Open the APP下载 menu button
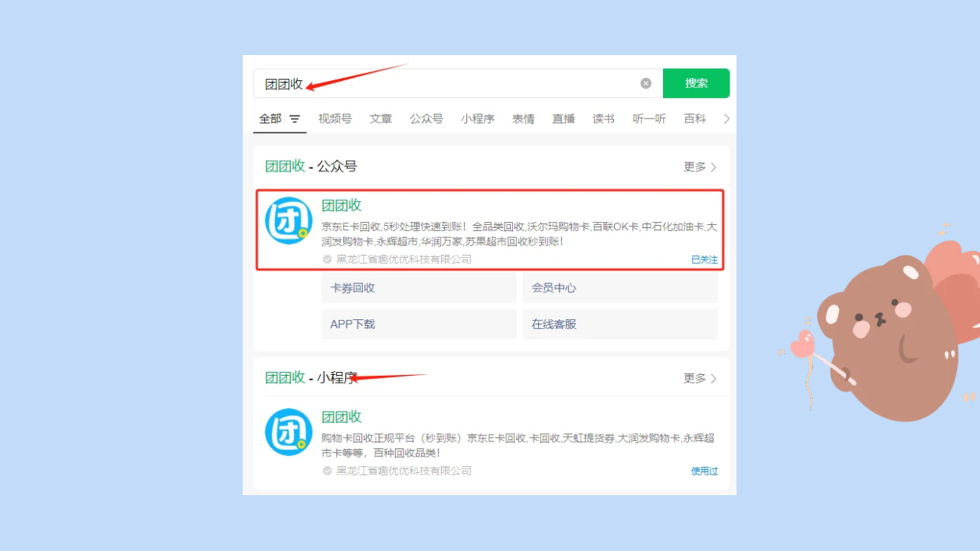 coord(419,324)
